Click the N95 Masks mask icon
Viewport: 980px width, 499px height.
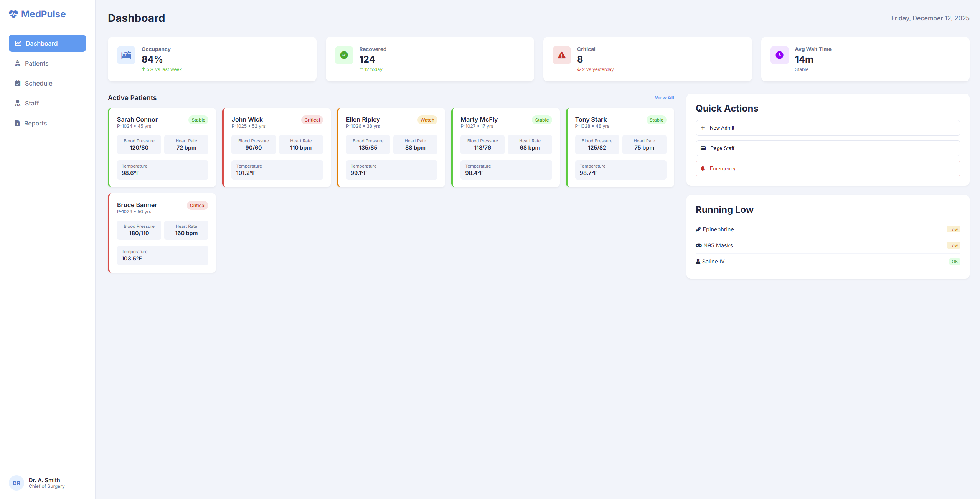(699, 245)
